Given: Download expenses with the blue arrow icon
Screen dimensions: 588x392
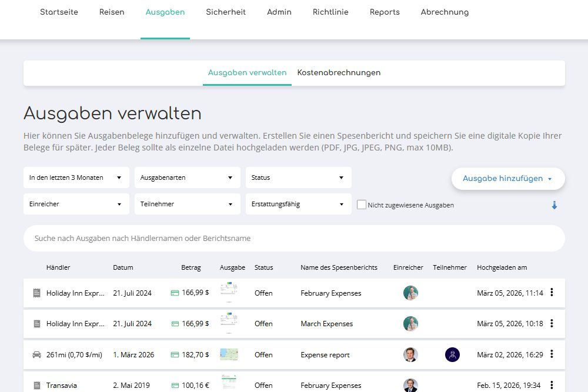Looking at the screenshot, I should tap(554, 205).
